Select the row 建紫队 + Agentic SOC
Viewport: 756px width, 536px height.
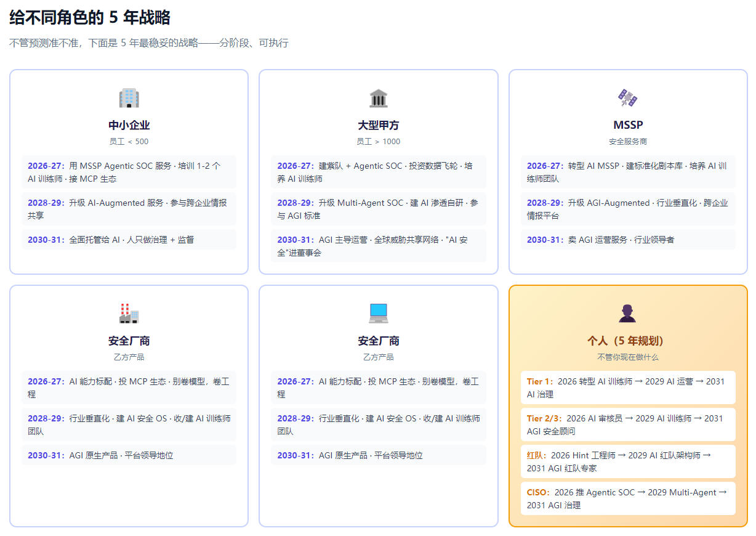(378, 172)
